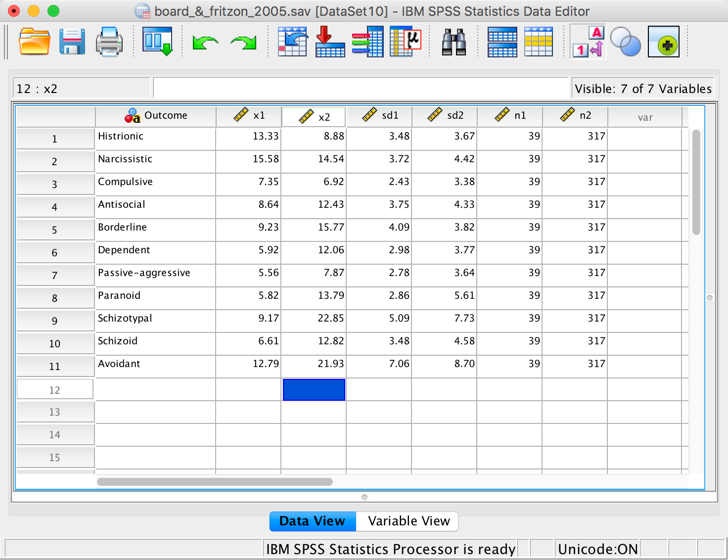This screenshot has width=728, height=560.
Task: Select the sd2 column header
Action: click(445, 116)
